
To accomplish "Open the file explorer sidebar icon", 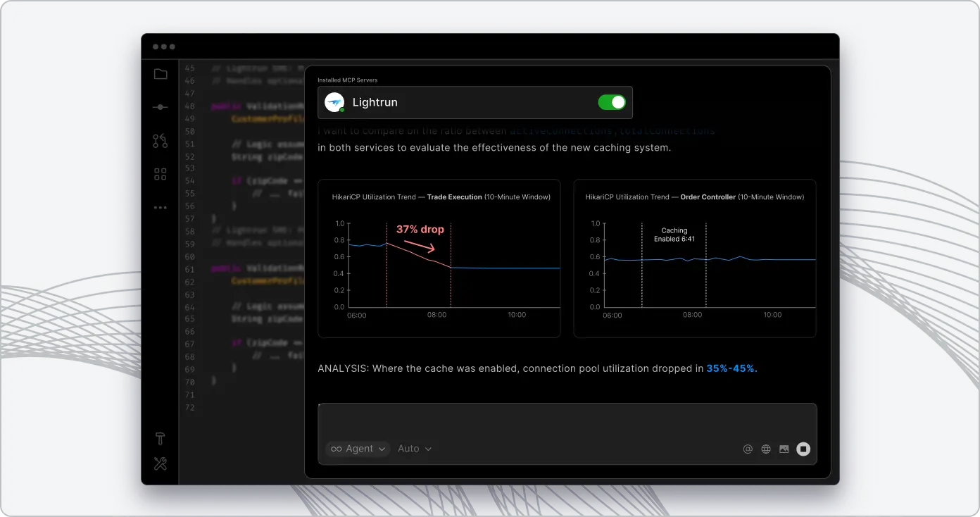I will click(160, 74).
